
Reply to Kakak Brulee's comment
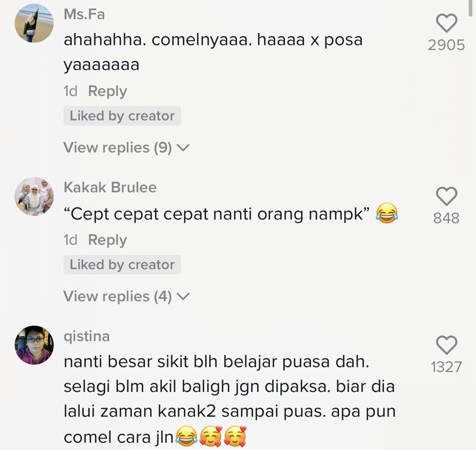click(107, 240)
